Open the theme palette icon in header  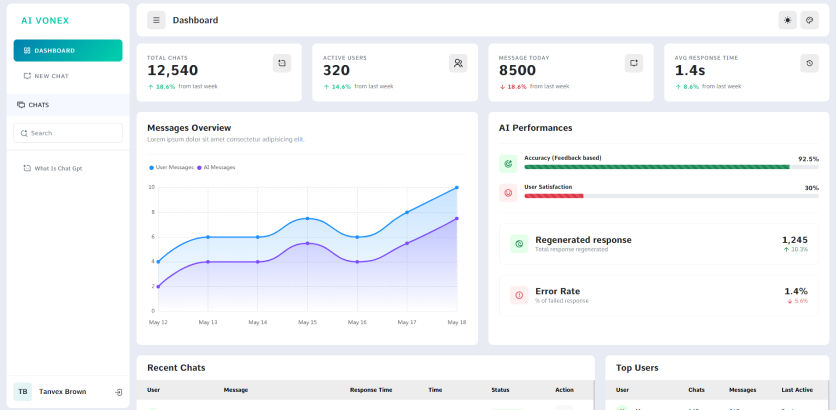pyautogui.click(x=809, y=20)
